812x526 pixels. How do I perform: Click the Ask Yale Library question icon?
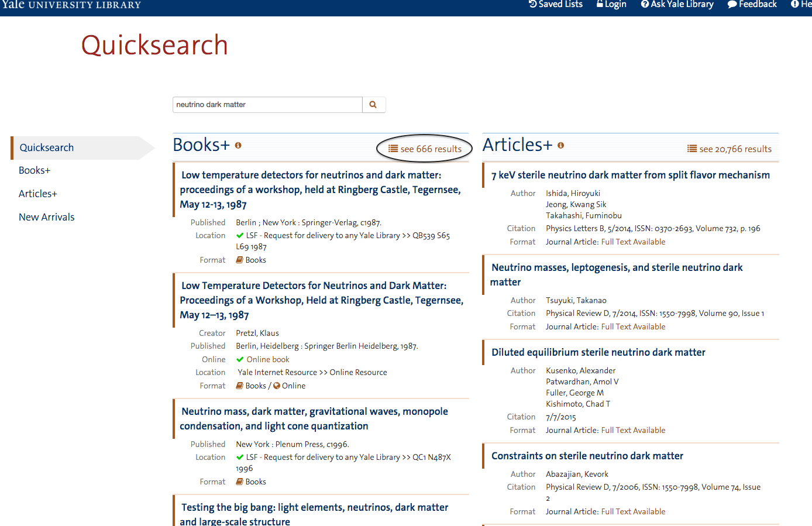point(645,4)
